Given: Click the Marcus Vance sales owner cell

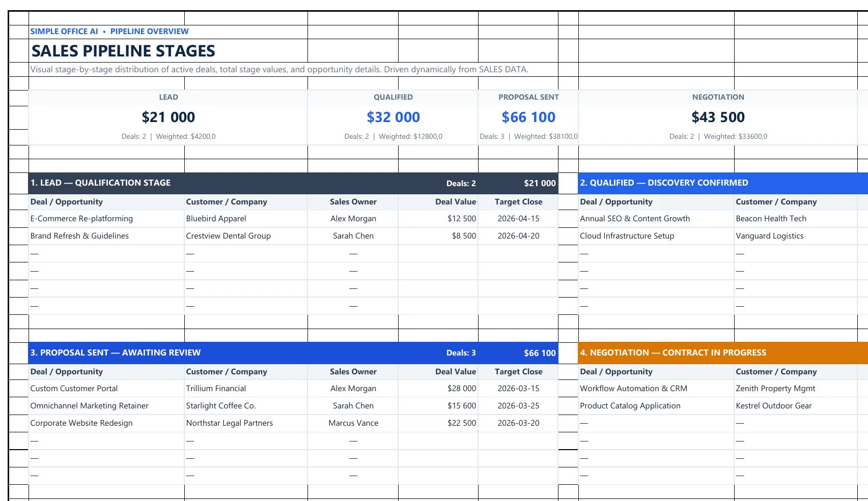Looking at the screenshot, I should pyautogui.click(x=353, y=423).
